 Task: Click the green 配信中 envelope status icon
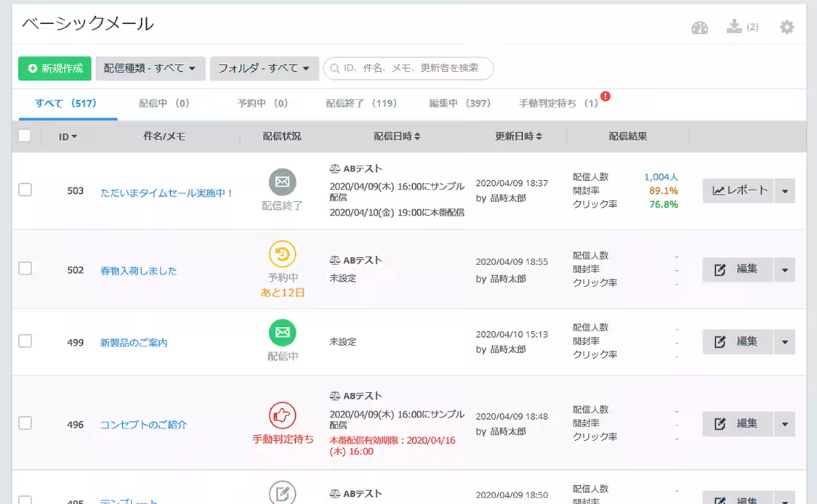[282, 333]
